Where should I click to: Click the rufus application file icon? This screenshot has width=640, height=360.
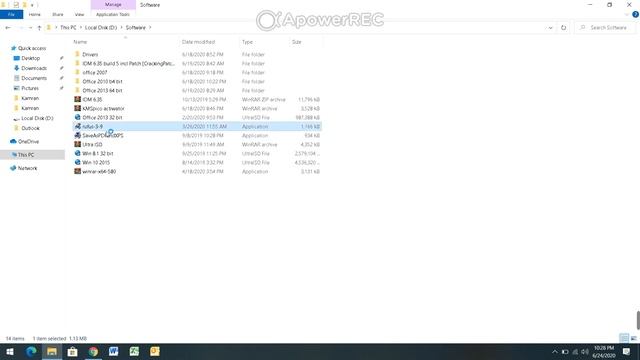click(x=77, y=126)
